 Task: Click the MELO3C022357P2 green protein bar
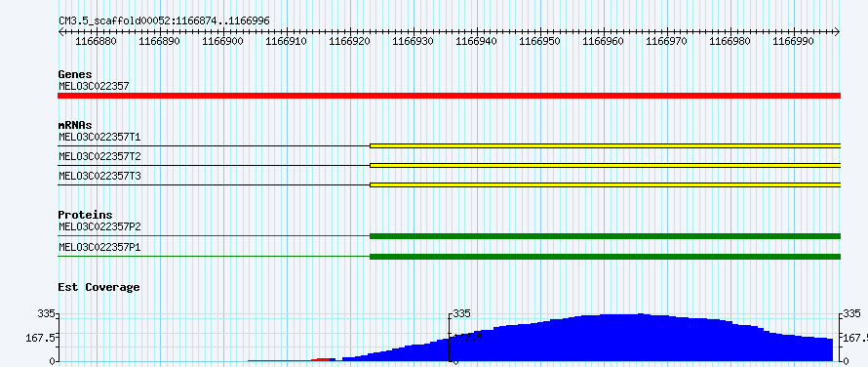click(605, 236)
